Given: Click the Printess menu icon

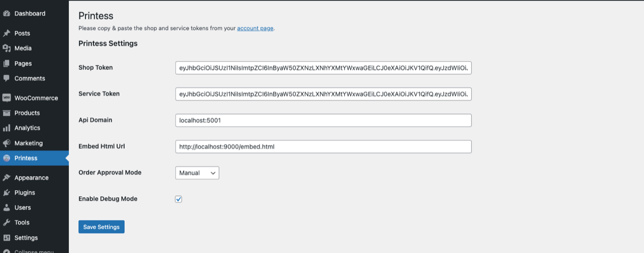Looking at the screenshot, I should 7,158.
